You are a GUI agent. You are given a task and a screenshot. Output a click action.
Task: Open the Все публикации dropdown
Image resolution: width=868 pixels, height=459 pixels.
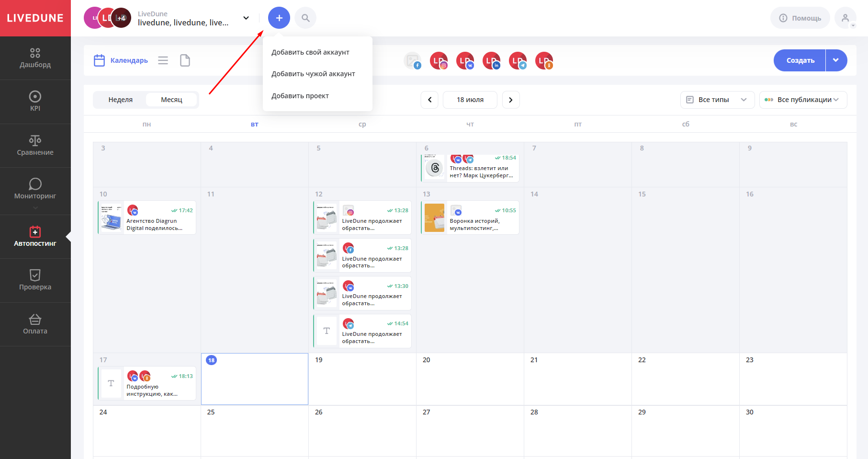tap(803, 100)
